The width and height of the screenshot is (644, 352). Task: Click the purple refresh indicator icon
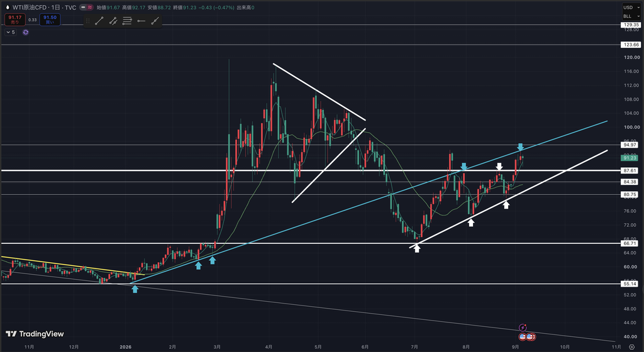tap(25, 32)
